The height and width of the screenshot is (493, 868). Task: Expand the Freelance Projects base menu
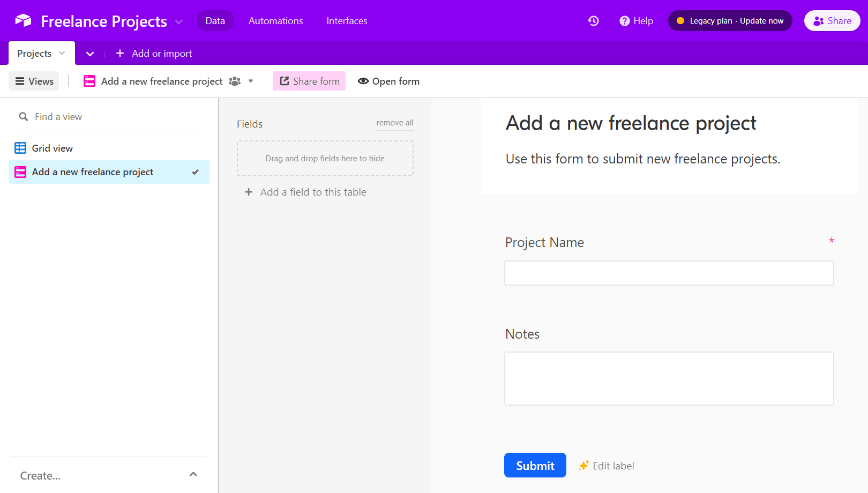tap(178, 21)
